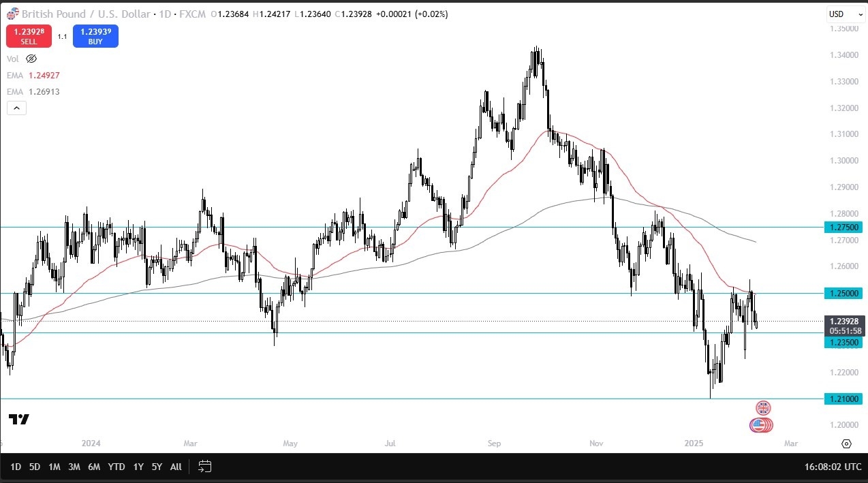Open the USD currency dropdown

[x=845, y=14]
